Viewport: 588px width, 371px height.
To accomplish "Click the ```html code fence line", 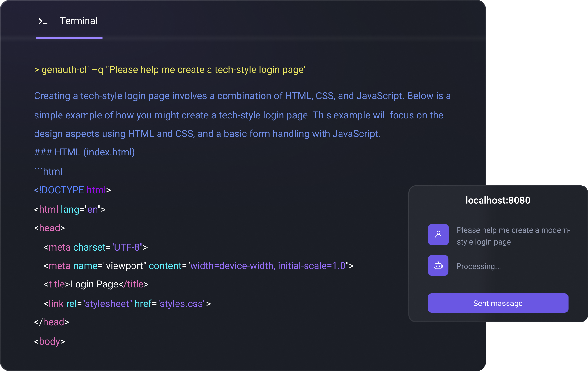I will 48,171.
